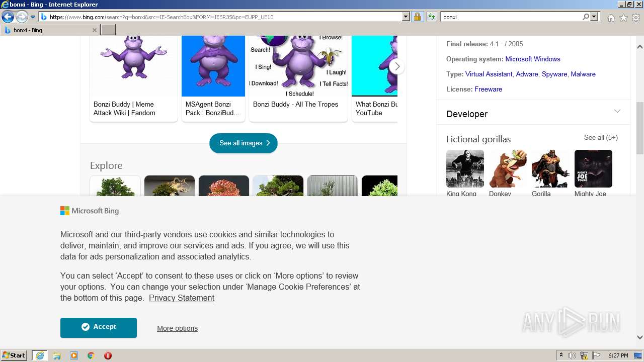Click See all (5+) fictional gorillas

pos(601,137)
